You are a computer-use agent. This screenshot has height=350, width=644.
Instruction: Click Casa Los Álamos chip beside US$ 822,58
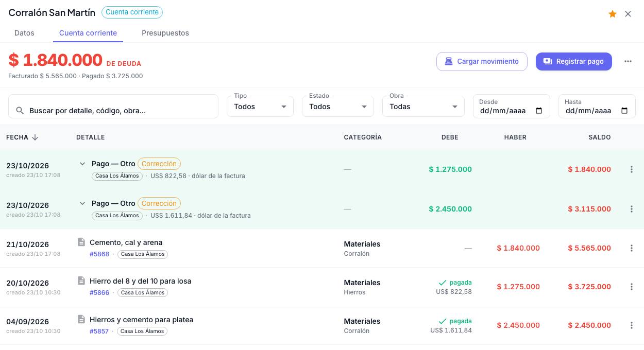[117, 176]
